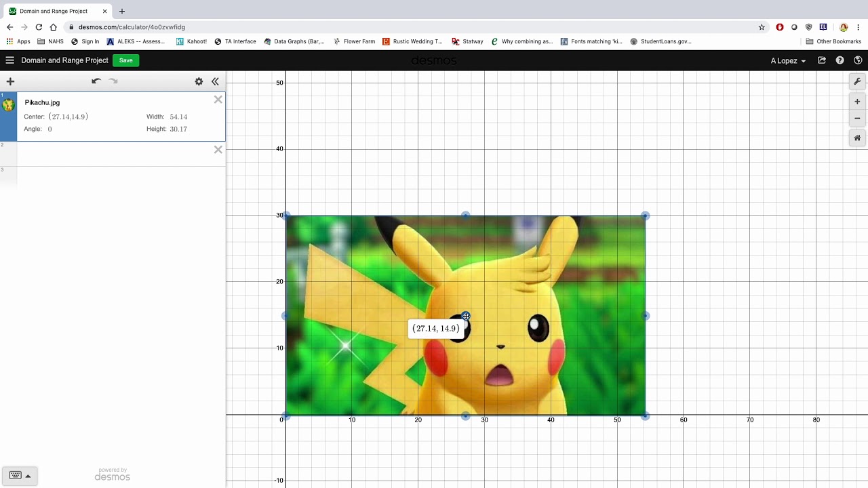This screenshot has height=488, width=868.
Task: Select top-middle image resize handle
Action: point(465,215)
